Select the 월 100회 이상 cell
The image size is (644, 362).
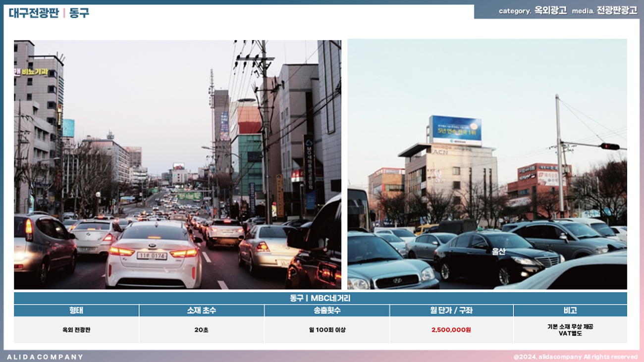(326, 330)
